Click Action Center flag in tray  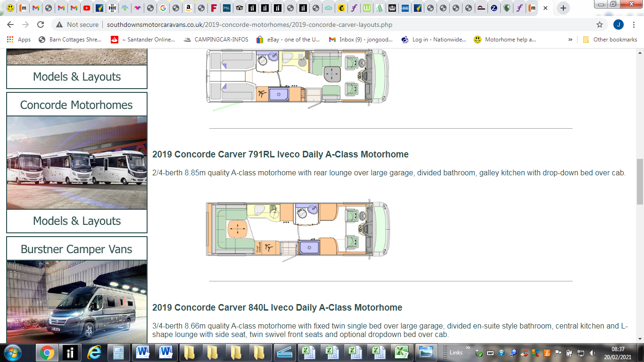click(x=558, y=353)
